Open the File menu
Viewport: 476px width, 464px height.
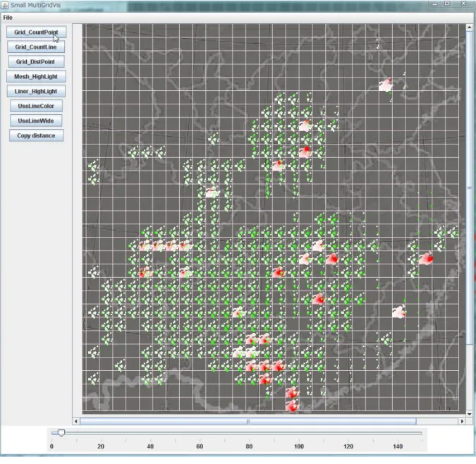pyautogui.click(x=8, y=18)
